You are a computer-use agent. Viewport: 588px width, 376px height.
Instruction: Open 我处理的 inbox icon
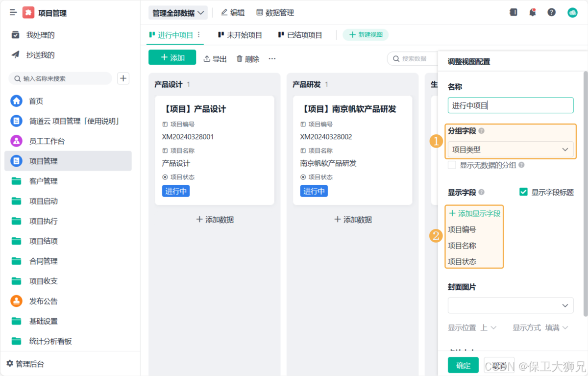(16, 35)
